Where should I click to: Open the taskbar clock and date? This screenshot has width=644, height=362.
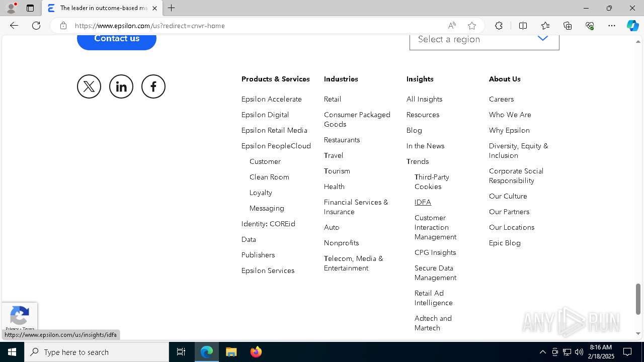tap(602, 352)
